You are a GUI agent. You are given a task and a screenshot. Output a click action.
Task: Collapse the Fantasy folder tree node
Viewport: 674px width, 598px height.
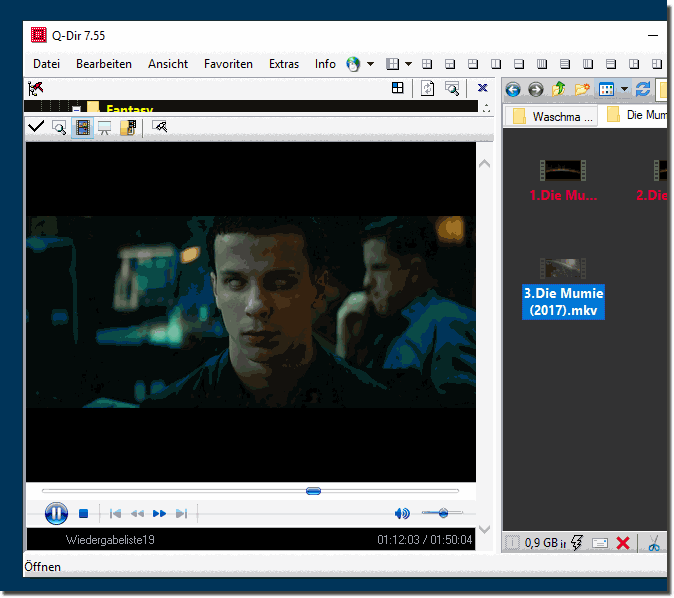(77, 109)
